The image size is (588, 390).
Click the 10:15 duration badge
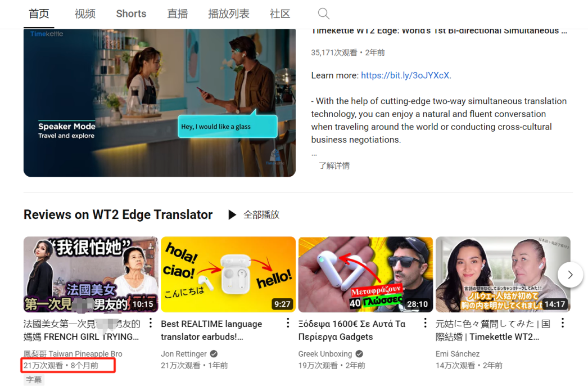[143, 304]
